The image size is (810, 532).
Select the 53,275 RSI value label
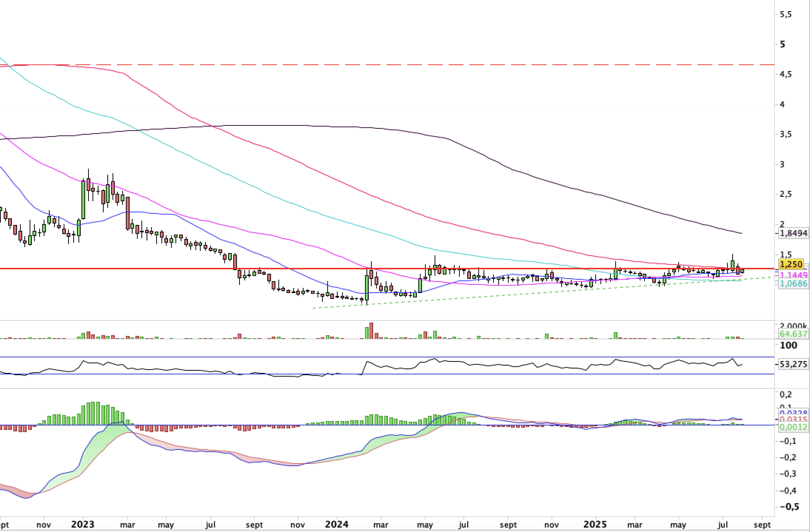(x=793, y=364)
